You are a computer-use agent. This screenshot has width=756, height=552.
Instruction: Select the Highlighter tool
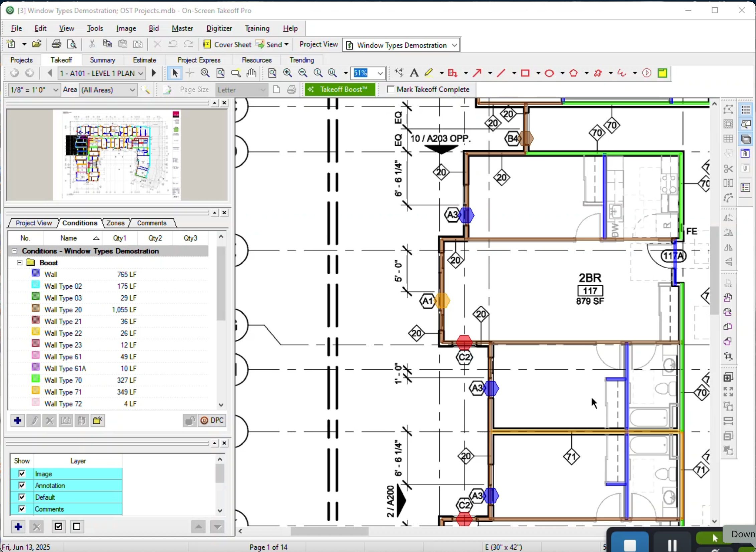tap(429, 73)
